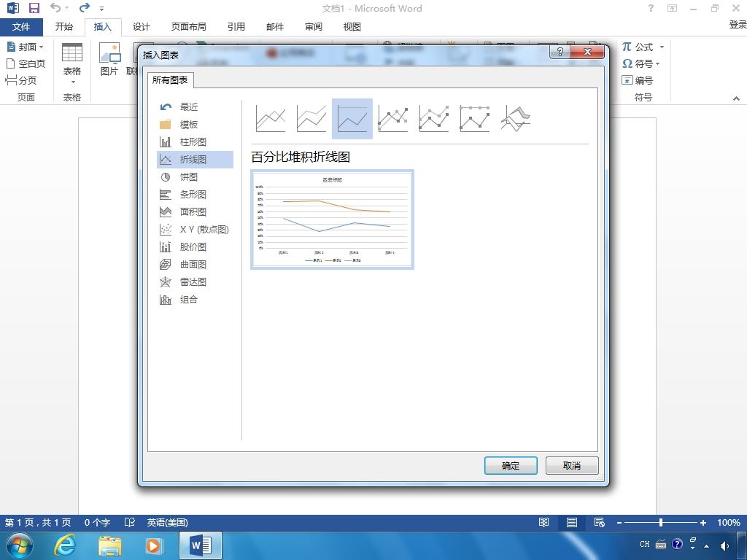Cancel the dialog with 取消 button
This screenshot has width=747, height=560.
[572, 466]
